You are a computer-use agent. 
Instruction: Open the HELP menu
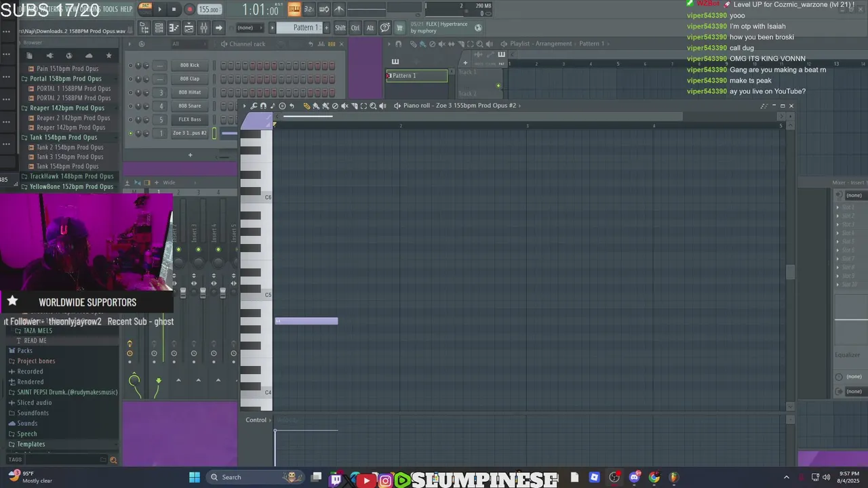(x=127, y=9)
